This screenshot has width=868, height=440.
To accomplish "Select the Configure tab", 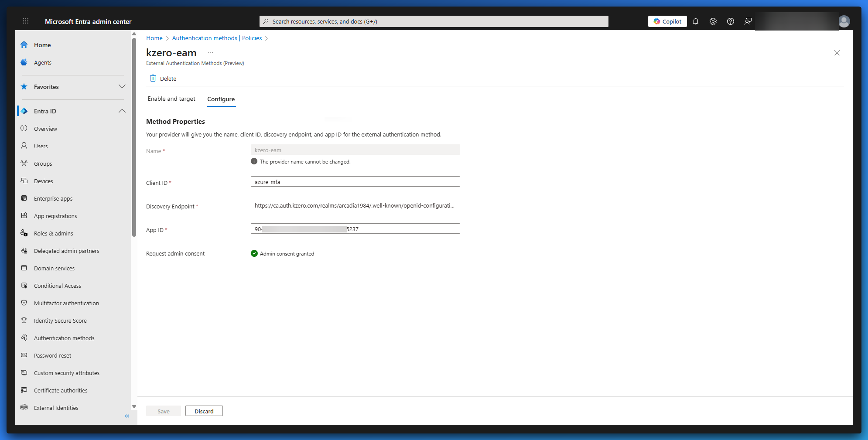I will (221, 99).
